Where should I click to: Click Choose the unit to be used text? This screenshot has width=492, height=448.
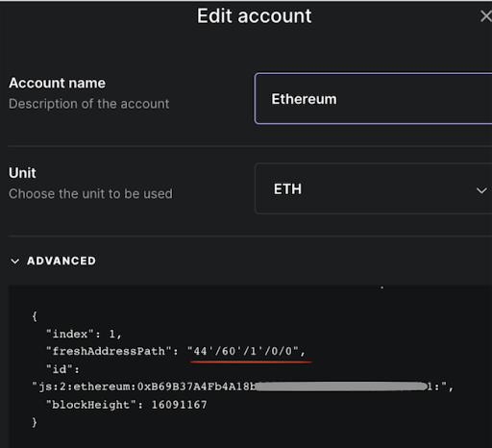[x=90, y=194]
